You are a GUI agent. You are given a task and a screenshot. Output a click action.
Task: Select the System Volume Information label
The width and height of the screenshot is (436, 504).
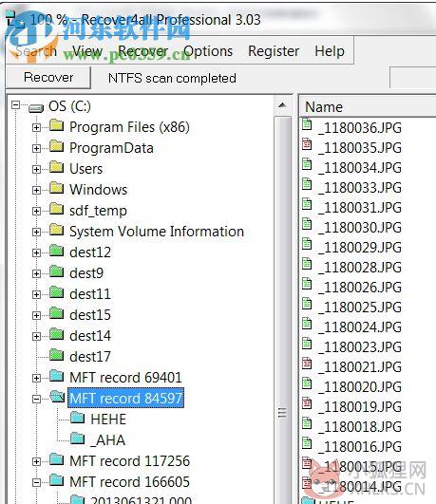tap(157, 232)
